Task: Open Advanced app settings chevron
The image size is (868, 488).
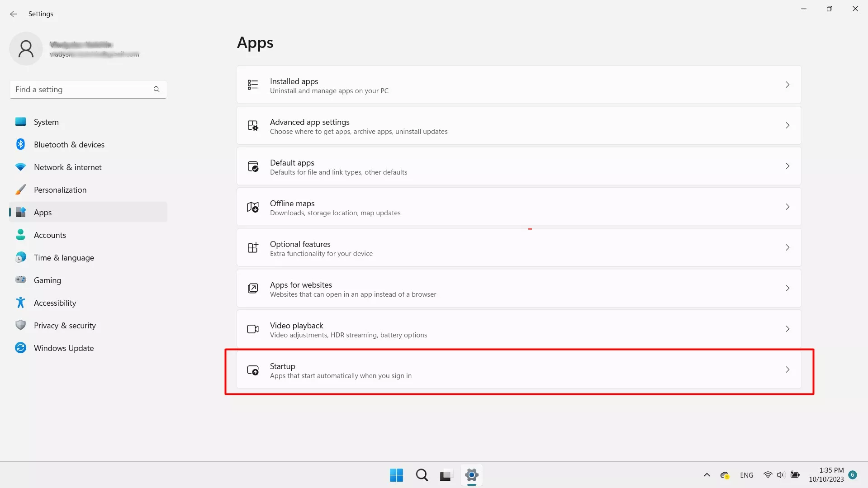Action: pos(787,126)
